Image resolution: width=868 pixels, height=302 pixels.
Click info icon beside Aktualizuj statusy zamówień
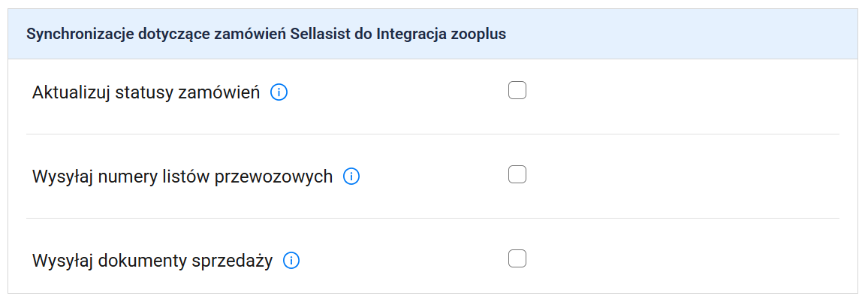click(279, 93)
